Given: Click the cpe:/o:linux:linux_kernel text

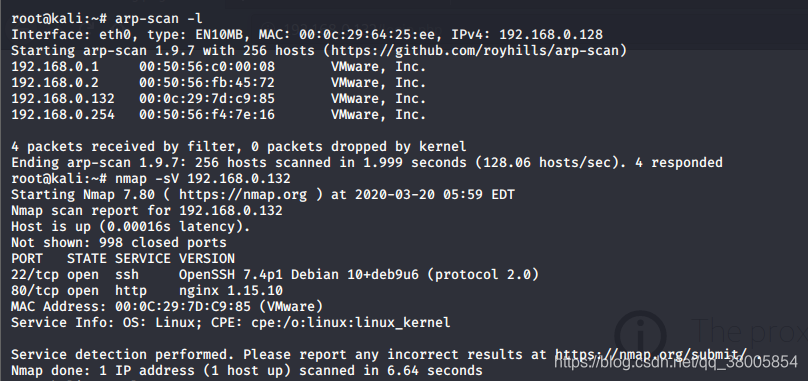Looking at the screenshot, I should coord(350,323).
